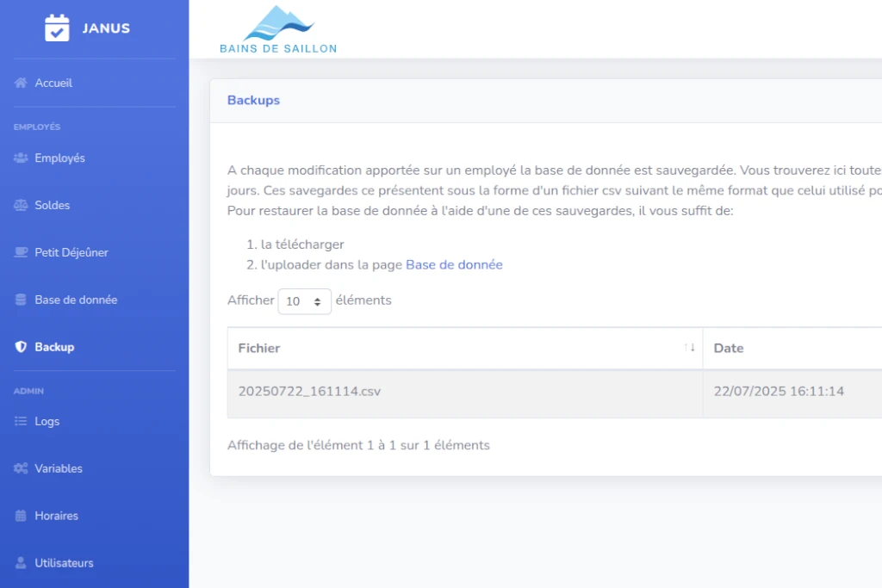Click the JANUS brand title link
Image resolution: width=882 pixels, height=588 pixels.
[x=106, y=28]
